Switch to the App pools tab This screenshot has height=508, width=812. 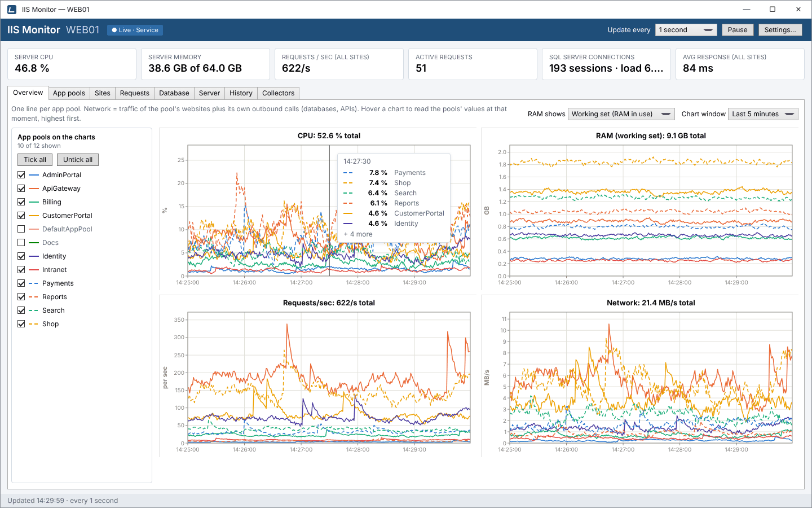coord(69,93)
